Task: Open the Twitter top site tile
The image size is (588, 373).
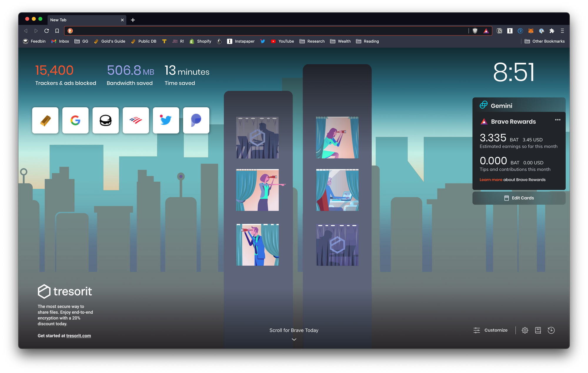Action: (166, 121)
